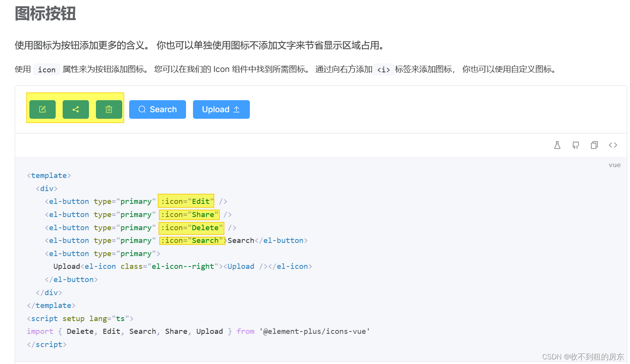Image resolution: width=630 pixels, height=364 pixels.
Task: Click the :icon="Delete" code line
Action: [x=140, y=228]
